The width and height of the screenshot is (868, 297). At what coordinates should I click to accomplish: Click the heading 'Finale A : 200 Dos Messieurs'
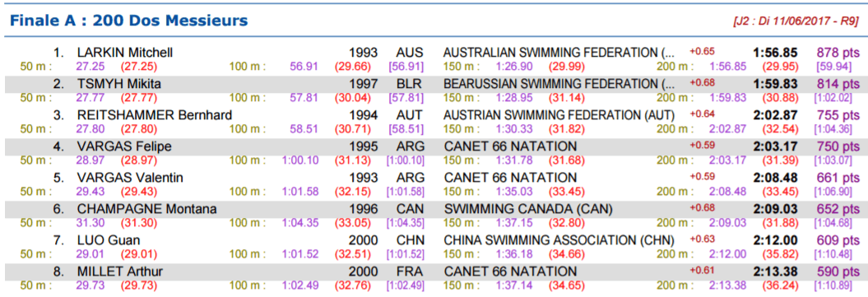coord(129,21)
